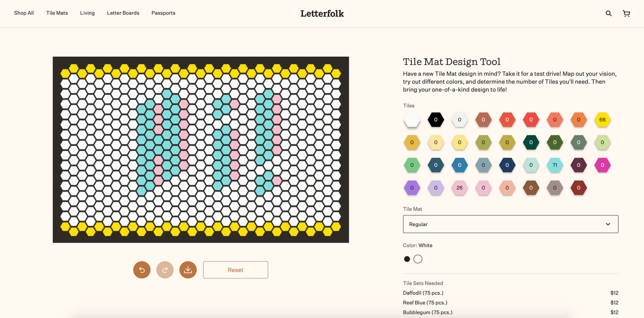Open the site search
Viewport: 644px width, 318px height.
(x=608, y=13)
